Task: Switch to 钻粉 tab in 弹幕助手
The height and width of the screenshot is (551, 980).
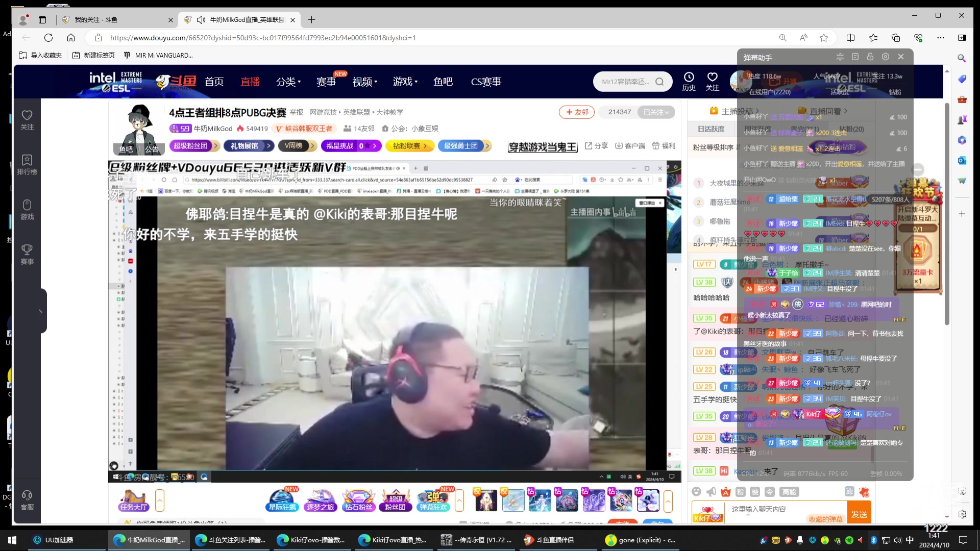Action: (895, 92)
